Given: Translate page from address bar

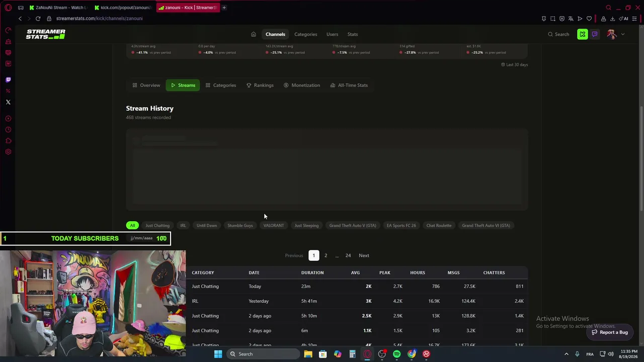Looking at the screenshot, I should [571, 19].
